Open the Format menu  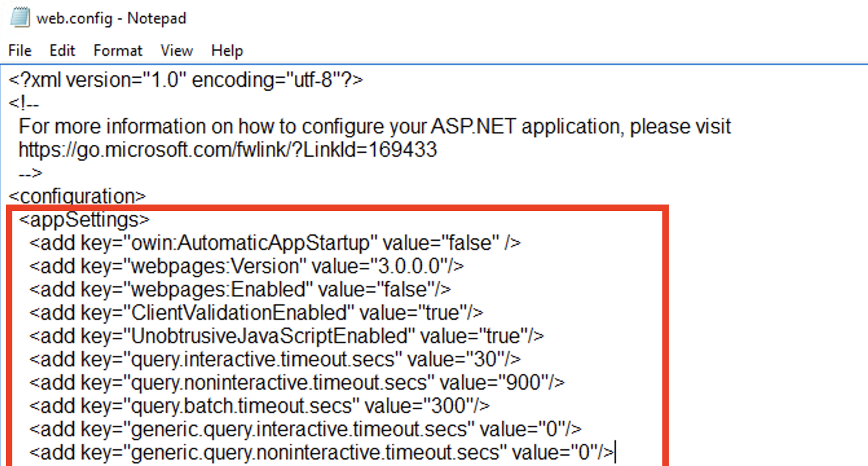(x=118, y=50)
